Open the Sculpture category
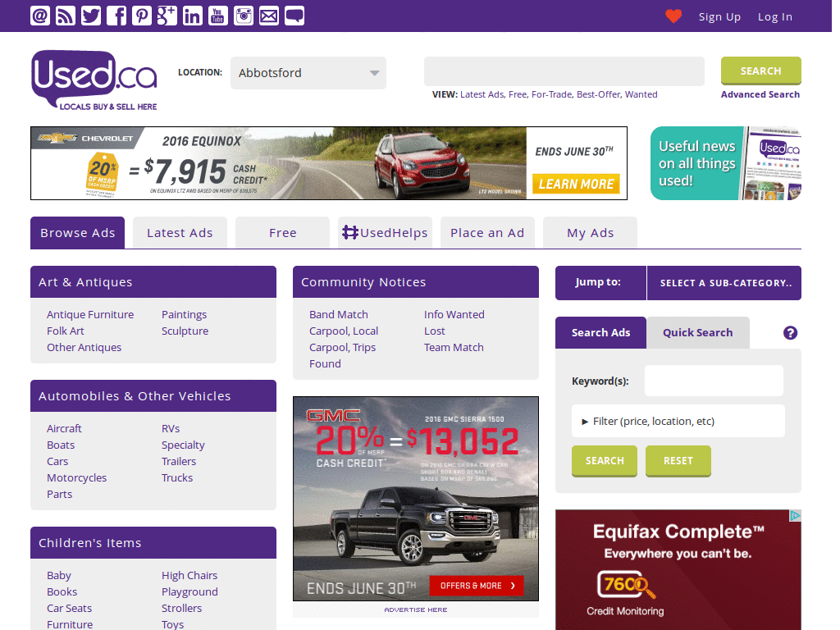The image size is (840, 630). click(185, 331)
